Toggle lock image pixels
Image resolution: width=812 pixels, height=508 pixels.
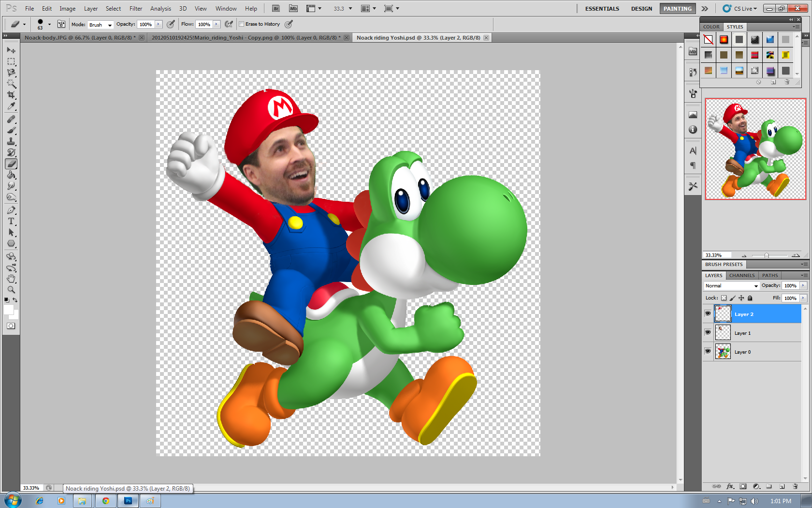click(732, 298)
